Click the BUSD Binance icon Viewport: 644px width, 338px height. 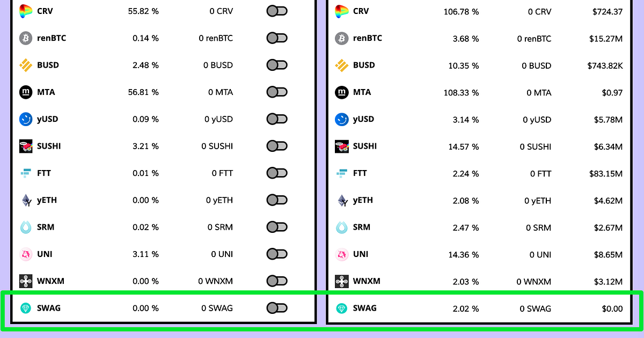coord(24,65)
